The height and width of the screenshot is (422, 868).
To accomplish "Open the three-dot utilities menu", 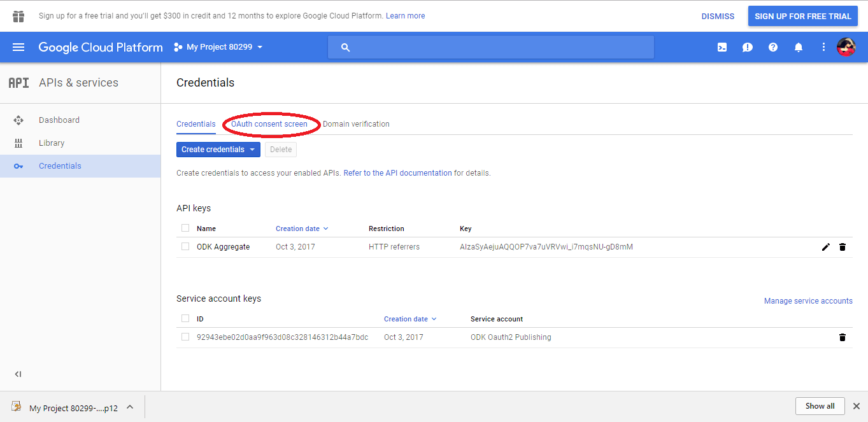I will click(823, 47).
